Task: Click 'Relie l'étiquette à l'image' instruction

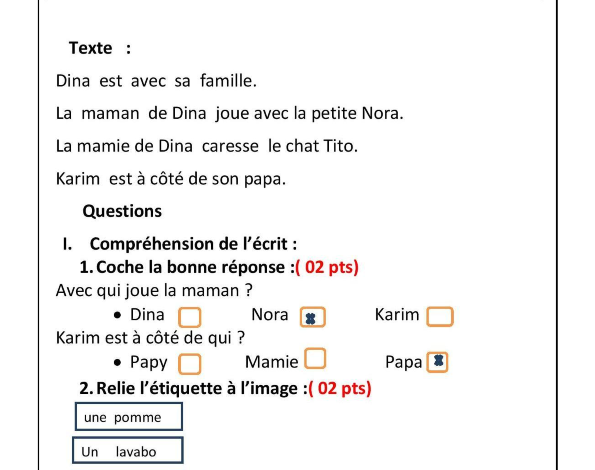Action: point(202,388)
